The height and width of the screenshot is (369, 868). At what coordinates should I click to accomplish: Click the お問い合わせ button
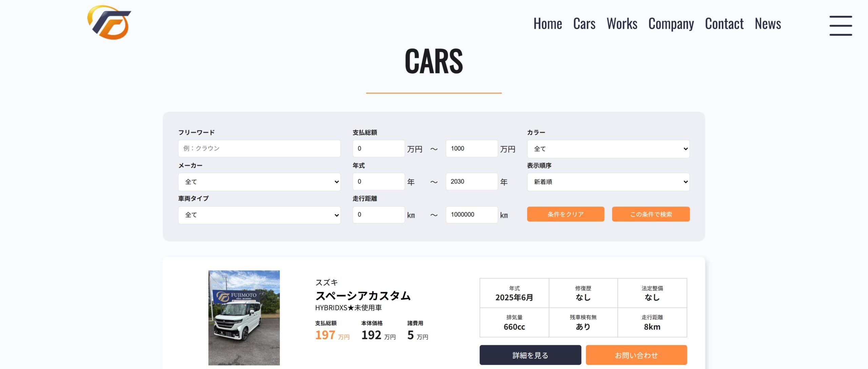click(x=636, y=355)
